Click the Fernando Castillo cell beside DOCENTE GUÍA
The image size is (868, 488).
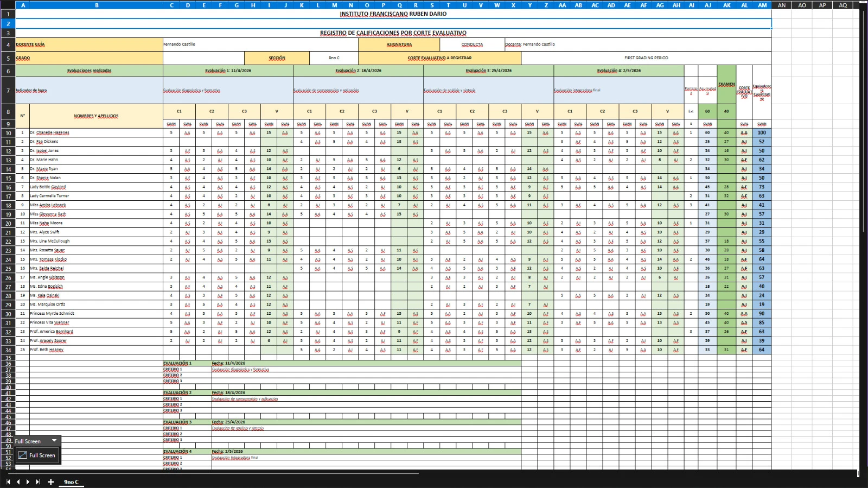click(260, 45)
